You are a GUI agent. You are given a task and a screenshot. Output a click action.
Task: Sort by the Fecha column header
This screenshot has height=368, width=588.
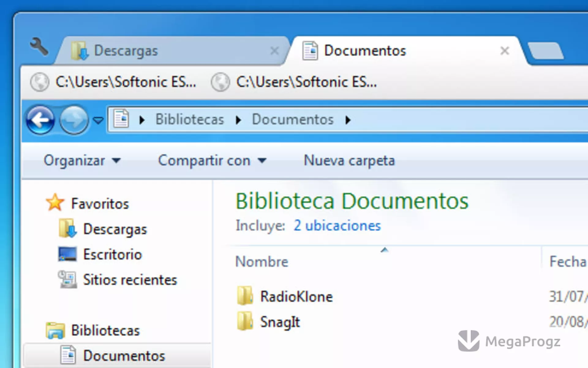[x=568, y=262]
